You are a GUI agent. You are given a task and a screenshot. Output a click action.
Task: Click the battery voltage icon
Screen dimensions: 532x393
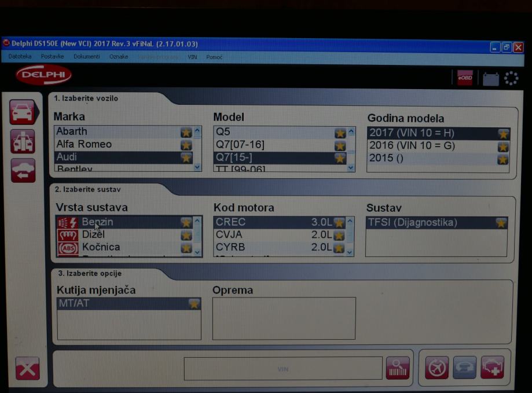pyautogui.click(x=490, y=79)
